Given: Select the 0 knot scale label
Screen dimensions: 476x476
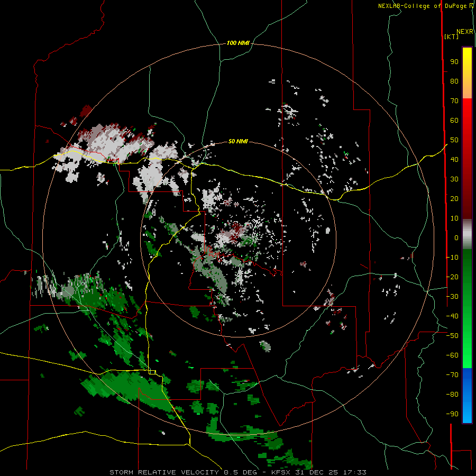Looking at the screenshot, I should pyautogui.click(x=456, y=238).
